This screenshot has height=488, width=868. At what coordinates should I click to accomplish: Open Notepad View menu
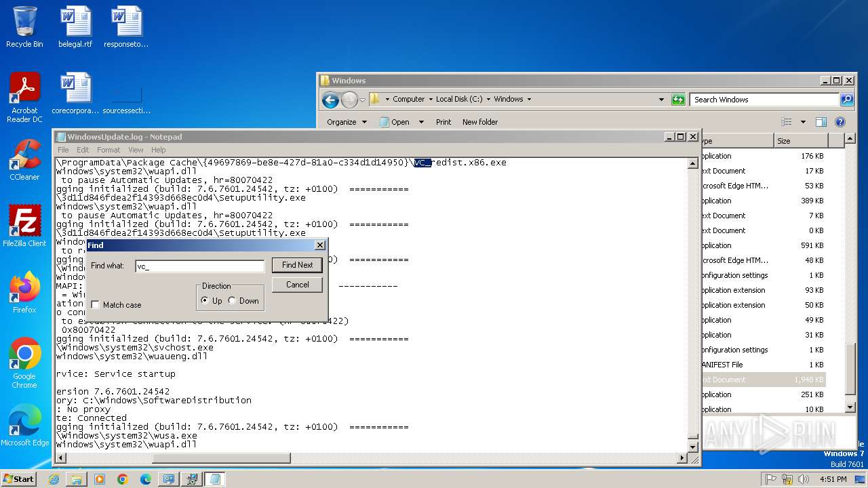(x=136, y=150)
